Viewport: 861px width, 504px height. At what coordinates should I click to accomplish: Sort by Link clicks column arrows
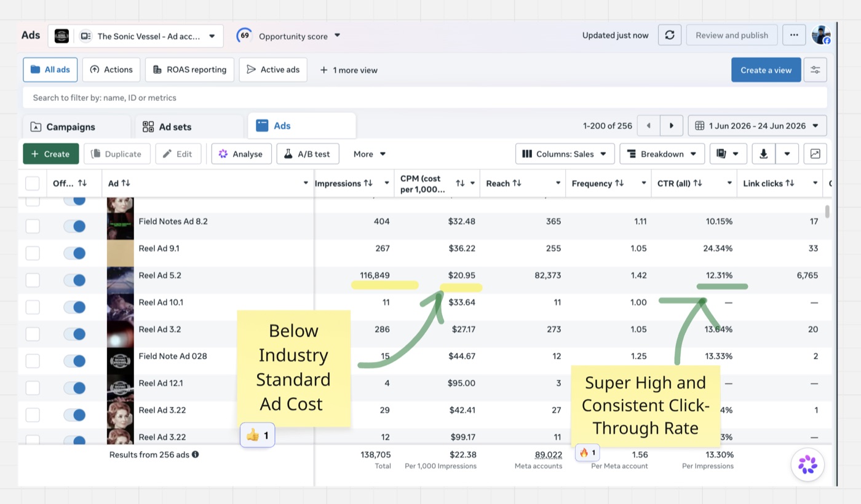point(790,183)
